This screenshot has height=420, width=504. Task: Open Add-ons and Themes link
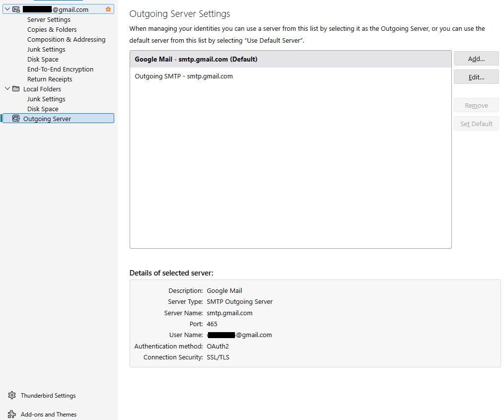[x=49, y=415]
